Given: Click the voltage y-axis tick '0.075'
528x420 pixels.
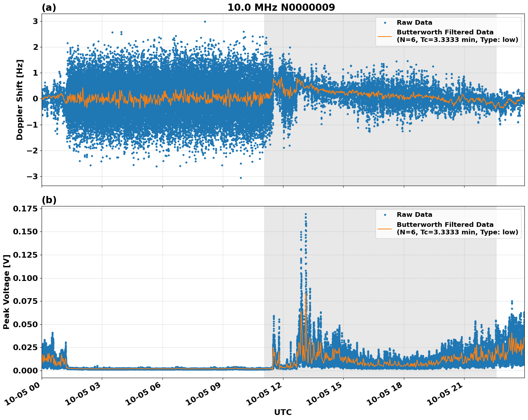Looking at the screenshot, I should click(x=25, y=301).
